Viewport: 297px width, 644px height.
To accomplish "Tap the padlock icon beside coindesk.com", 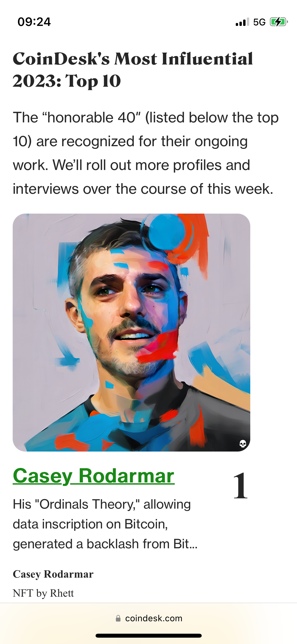I will coord(118,618).
